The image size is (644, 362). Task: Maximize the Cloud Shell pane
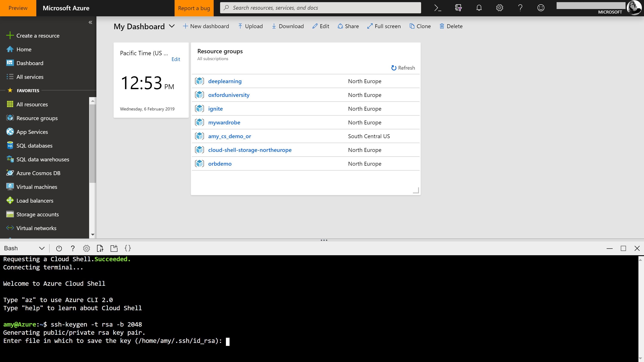tap(623, 248)
